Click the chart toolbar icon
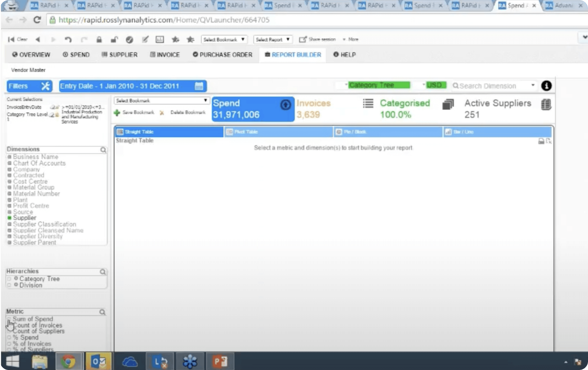Viewport: 588px width, 370px height. [160, 39]
